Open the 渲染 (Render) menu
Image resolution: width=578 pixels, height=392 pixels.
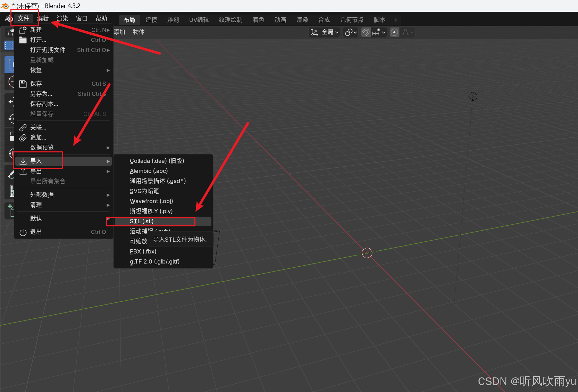[62, 18]
